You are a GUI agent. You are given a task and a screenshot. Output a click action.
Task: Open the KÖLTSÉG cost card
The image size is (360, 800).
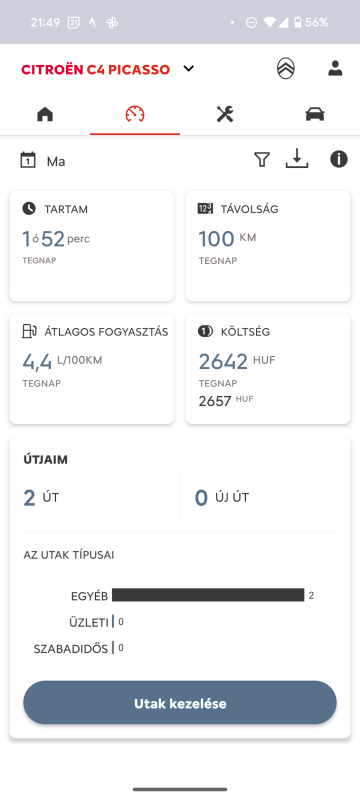268,368
